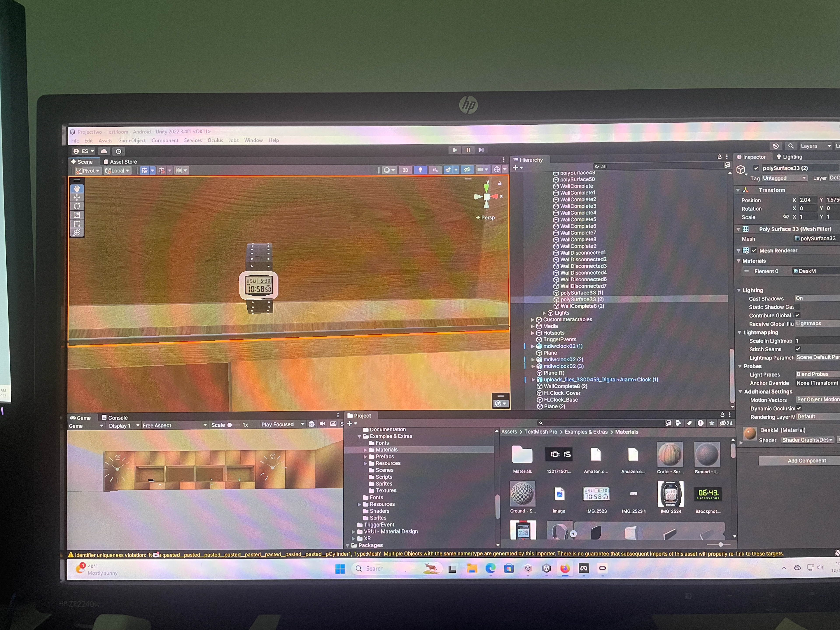Open the ES account dropdown
Screen dimensions: 840x630
tap(83, 151)
